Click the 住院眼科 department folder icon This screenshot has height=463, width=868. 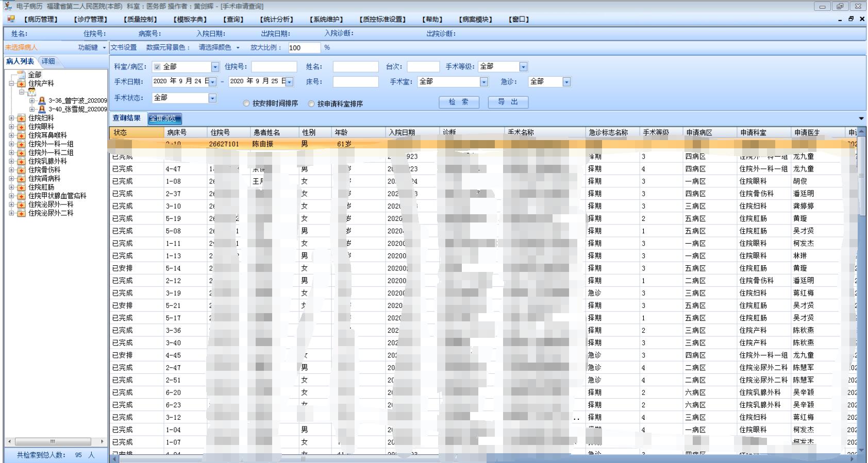pos(21,127)
